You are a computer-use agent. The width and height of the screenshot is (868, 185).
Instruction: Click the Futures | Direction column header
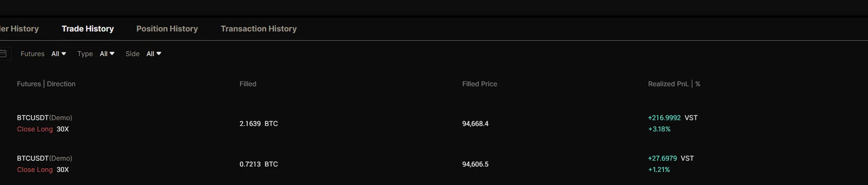pyautogui.click(x=46, y=84)
